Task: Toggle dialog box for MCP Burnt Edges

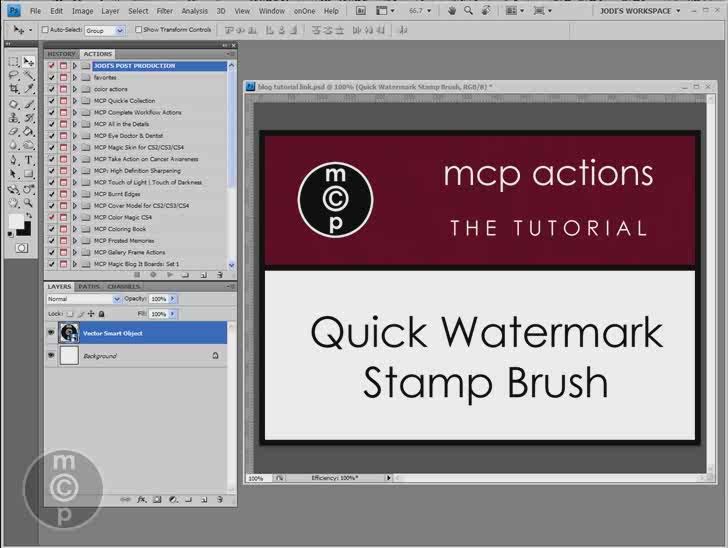Action: 64,194
